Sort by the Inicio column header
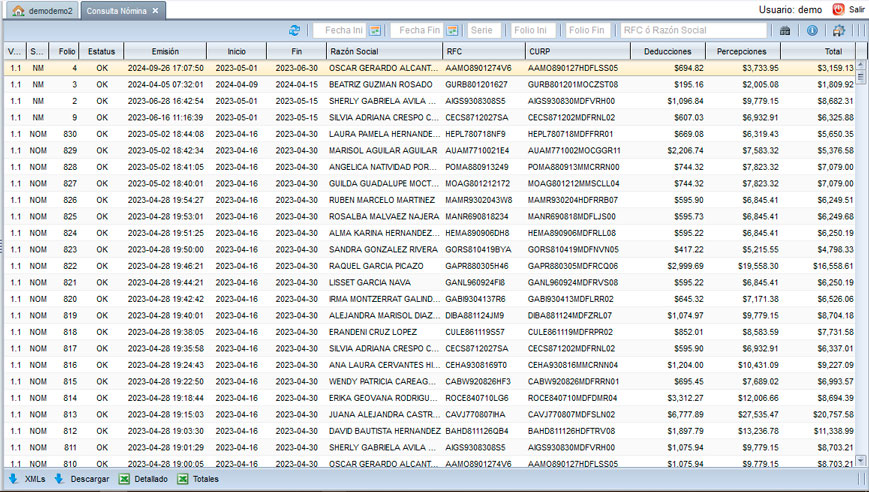This screenshot has height=492, width=869. [237, 51]
